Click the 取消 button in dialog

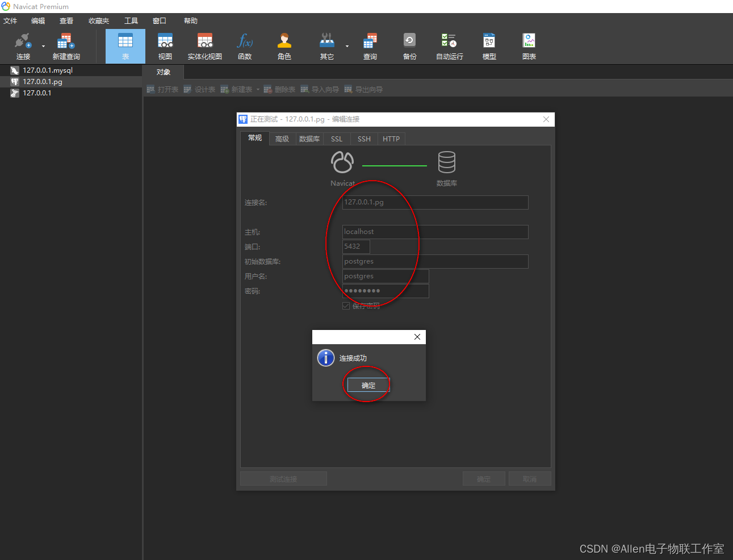coord(530,479)
